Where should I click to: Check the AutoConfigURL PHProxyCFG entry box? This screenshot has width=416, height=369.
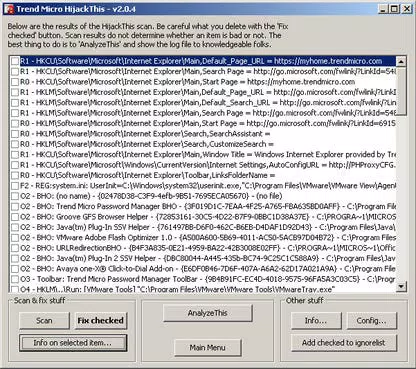[x=15, y=165]
